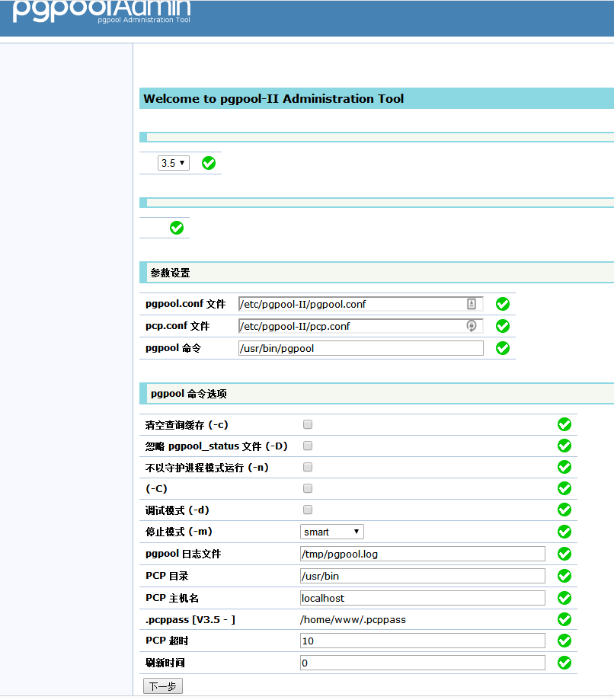Click the lone green checkmark under the second section bar

(177, 228)
